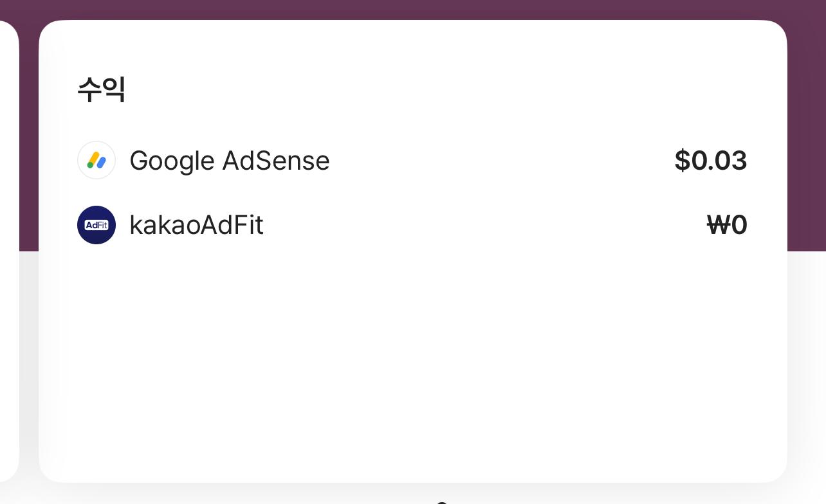Open the Google AdSense revenue row

412,160
